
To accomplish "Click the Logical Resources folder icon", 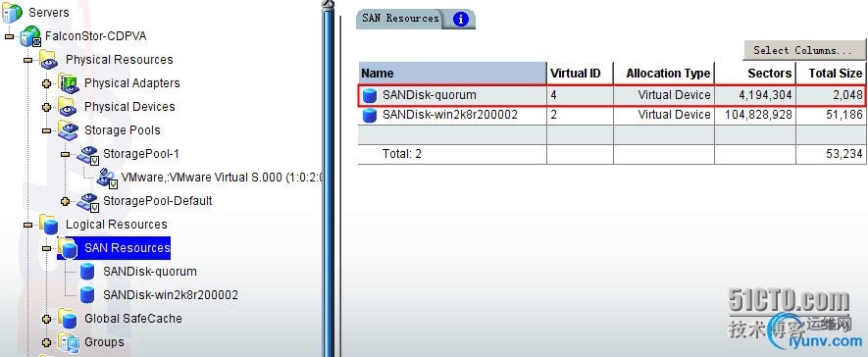I will tap(49, 225).
